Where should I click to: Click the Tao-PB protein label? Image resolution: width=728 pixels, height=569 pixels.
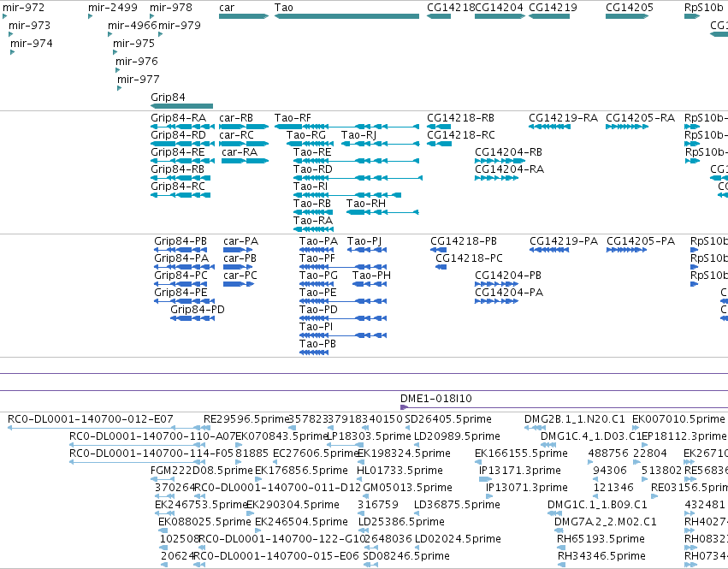(317, 344)
